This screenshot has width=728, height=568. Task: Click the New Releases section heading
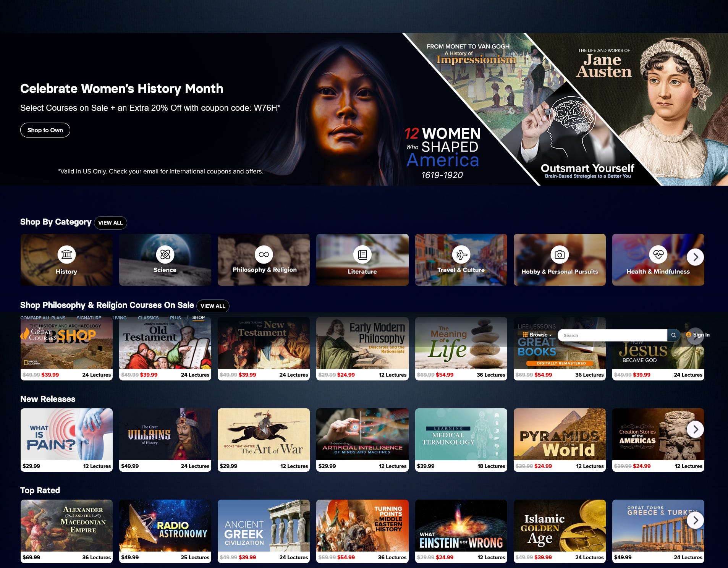(48, 399)
